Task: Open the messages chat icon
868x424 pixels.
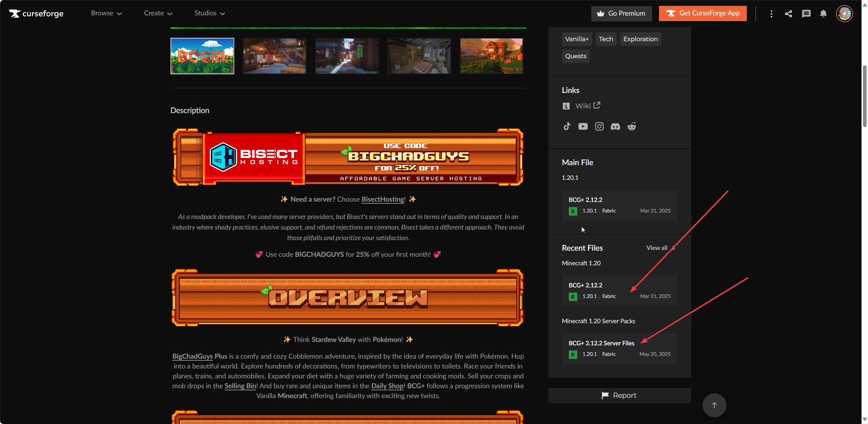Action: pyautogui.click(x=806, y=14)
